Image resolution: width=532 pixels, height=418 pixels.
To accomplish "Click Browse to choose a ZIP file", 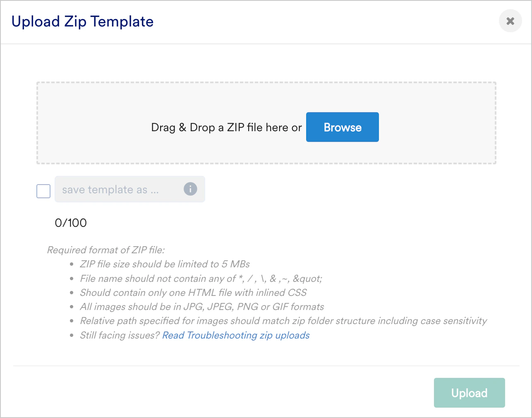I will [342, 127].
